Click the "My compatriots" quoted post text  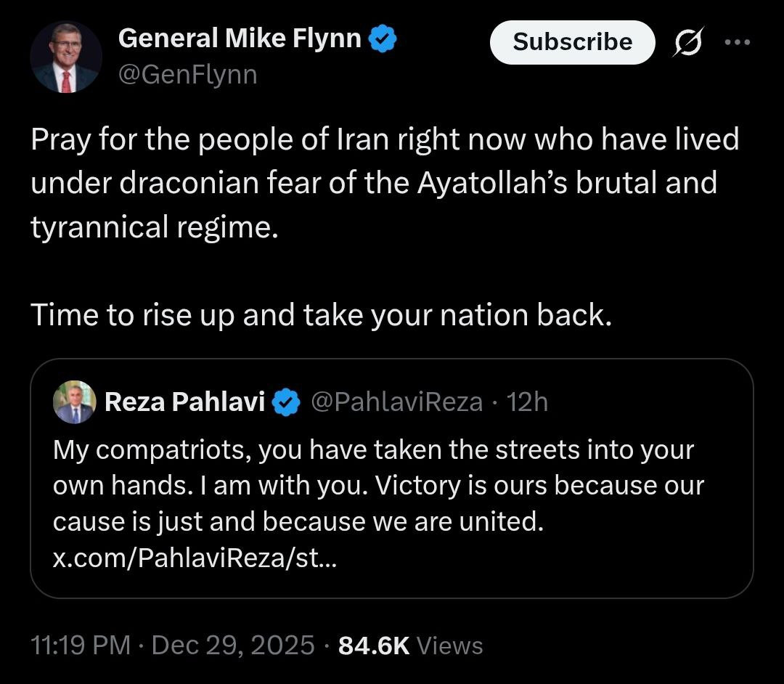click(373, 450)
